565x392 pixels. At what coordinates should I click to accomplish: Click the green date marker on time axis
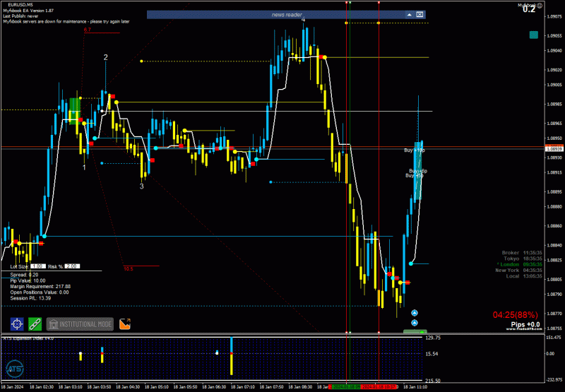tap(345, 386)
